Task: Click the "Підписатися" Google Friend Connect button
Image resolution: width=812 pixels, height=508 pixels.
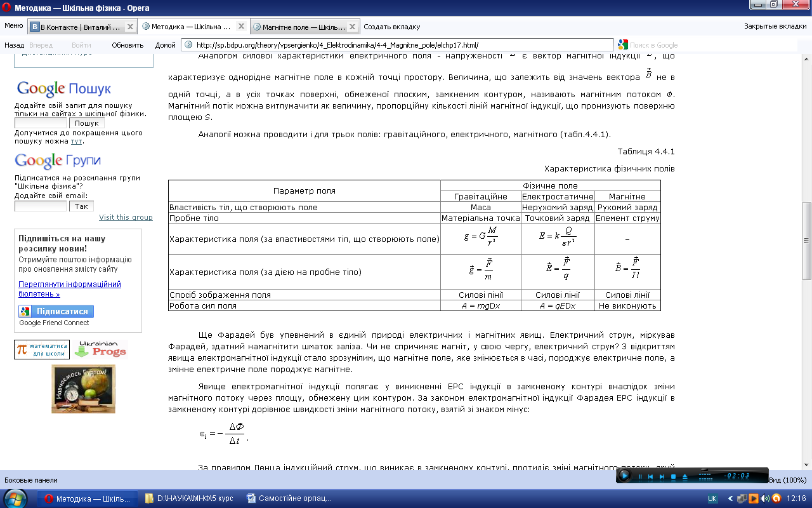Action: click(x=56, y=311)
